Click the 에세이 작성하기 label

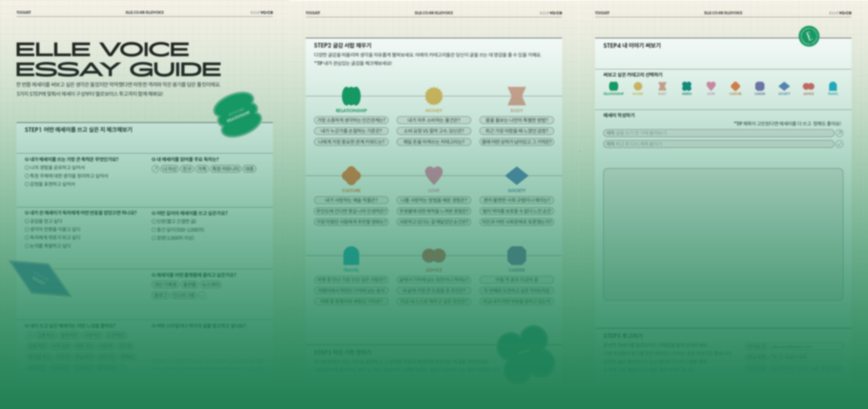(619, 115)
